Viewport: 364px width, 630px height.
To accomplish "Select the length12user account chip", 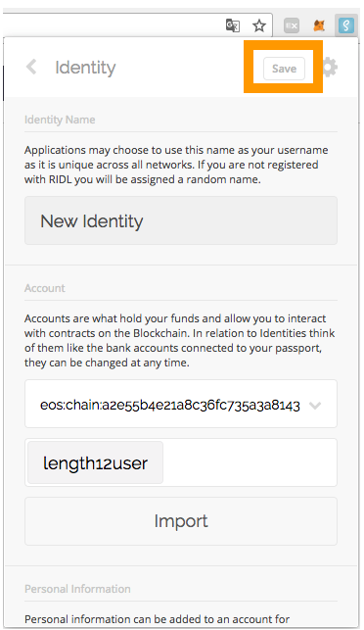I will pos(96,462).
